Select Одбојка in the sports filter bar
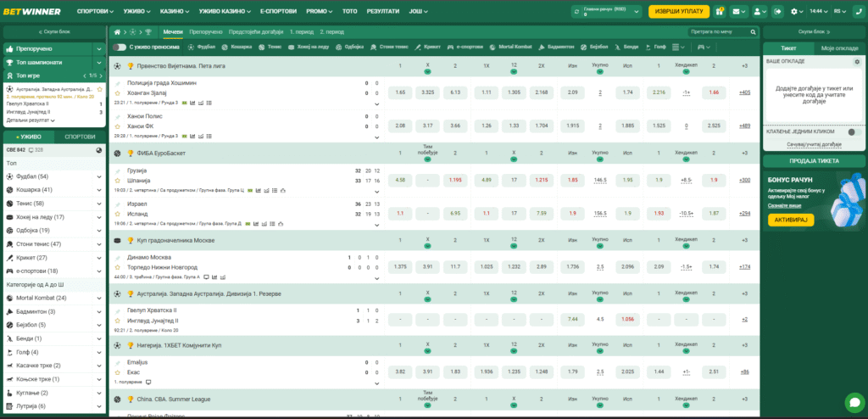The image size is (868, 419). tap(348, 47)
